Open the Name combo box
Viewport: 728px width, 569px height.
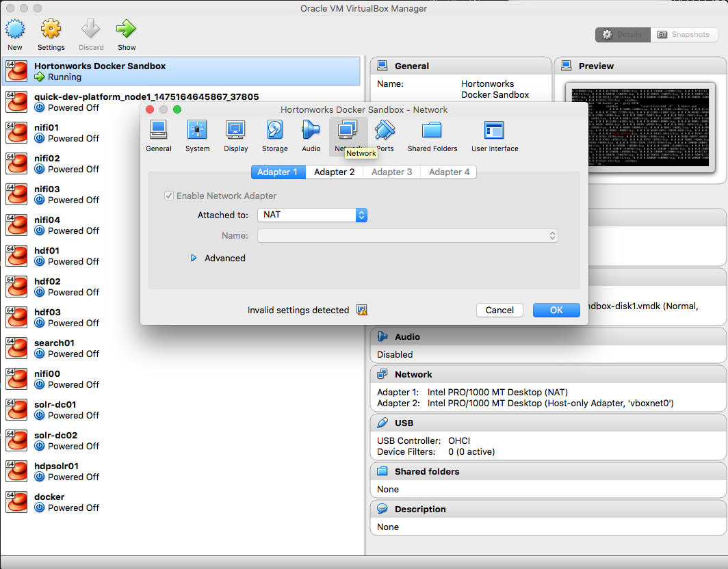(407, 235)
